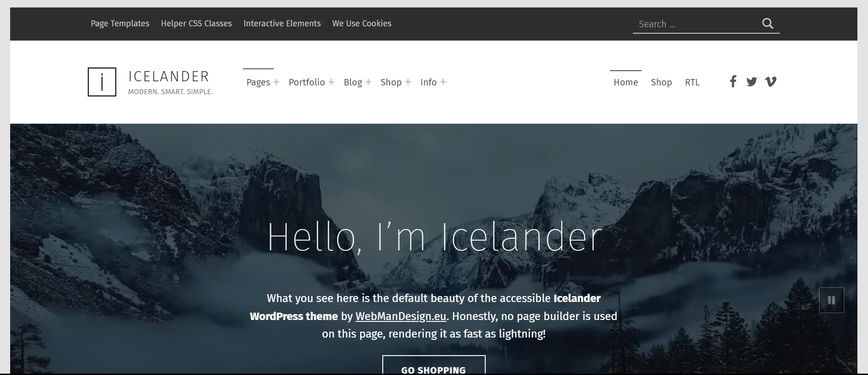
Task: Click the 'MODERN. SMART. SIMPLE.' tagline
Action: coord(170,92)
